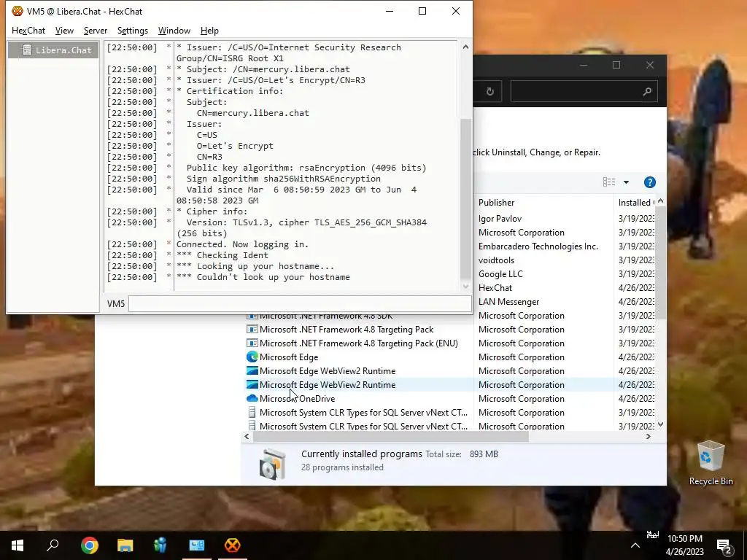Viewport: 747px width, 560px height.
Task: Click the search box in Programs window
Action: pos(584,91)
